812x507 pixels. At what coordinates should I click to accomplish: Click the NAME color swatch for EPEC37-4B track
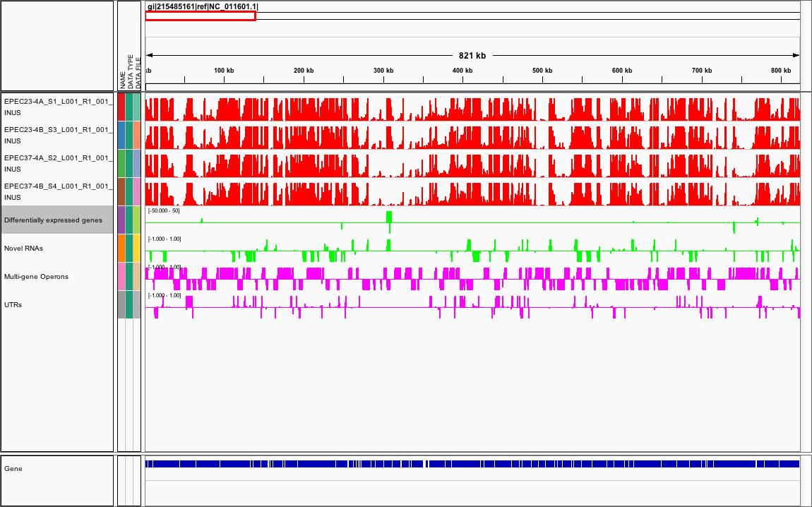[x=121, y=191]
